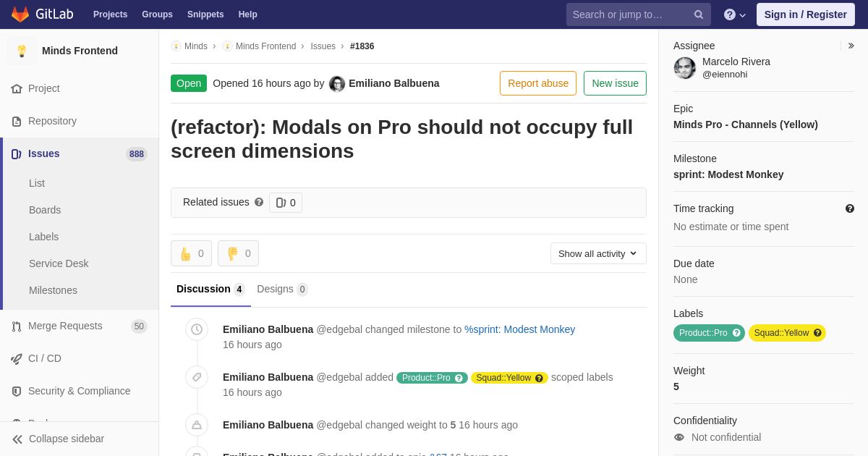Click help icon on sidebar Squad::Yellow label

(817, 333)
